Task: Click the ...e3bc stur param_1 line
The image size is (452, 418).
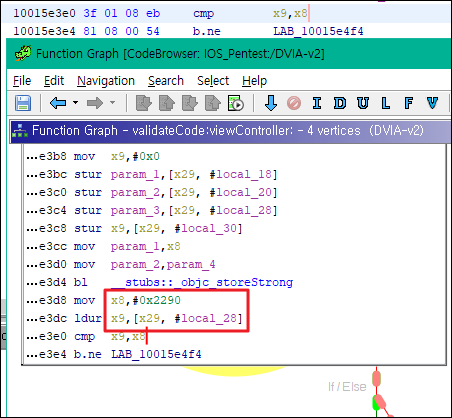Action: tap(152, 174)
